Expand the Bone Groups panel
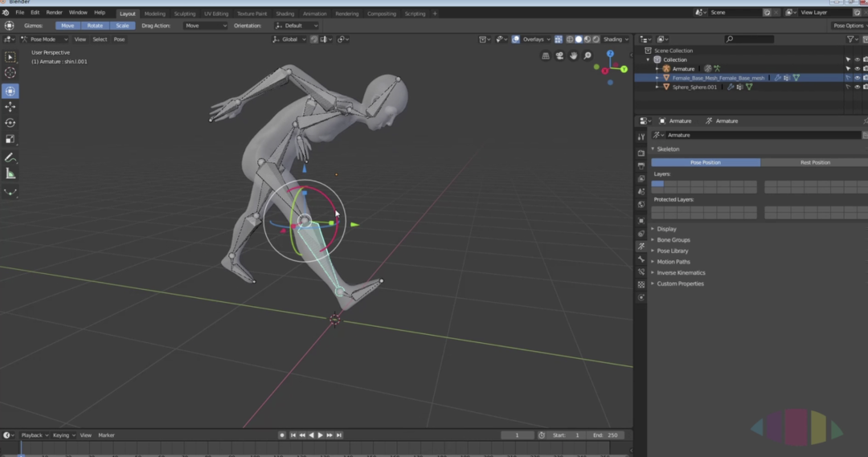Image resolution: width=868 pixels, height=457 pixels. click(673, 240)
